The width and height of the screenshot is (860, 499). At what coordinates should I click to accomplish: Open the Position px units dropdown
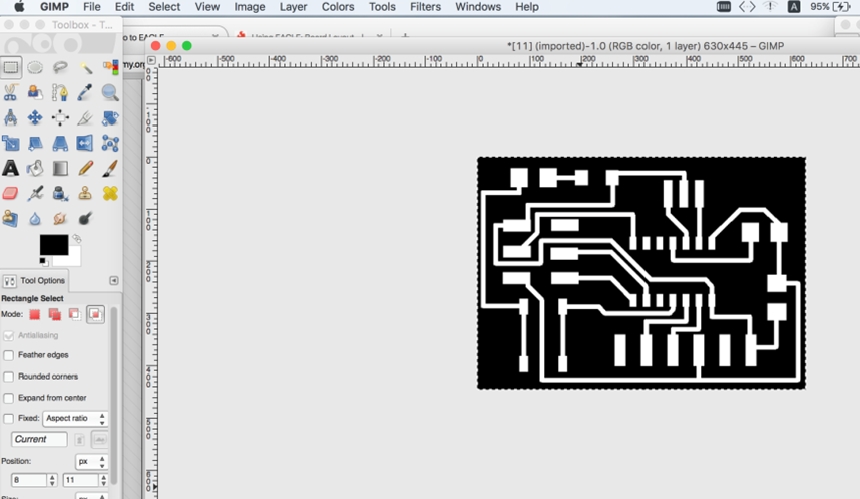click(91, 462)
